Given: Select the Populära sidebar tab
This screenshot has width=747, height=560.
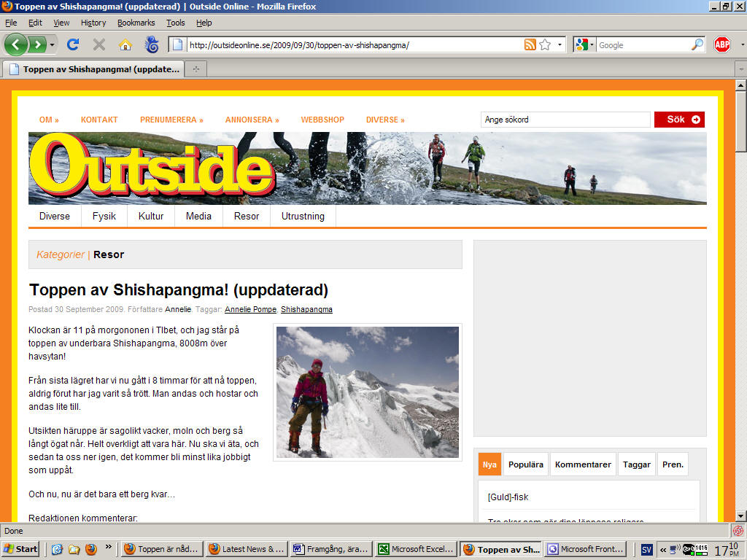Looking at the screenshot, I should coord(526,464).
